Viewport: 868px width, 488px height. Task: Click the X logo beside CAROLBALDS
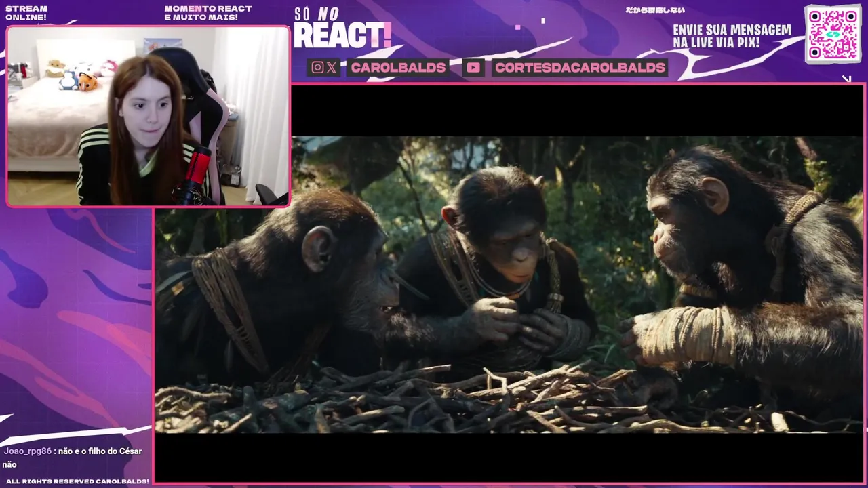[331, 67]
